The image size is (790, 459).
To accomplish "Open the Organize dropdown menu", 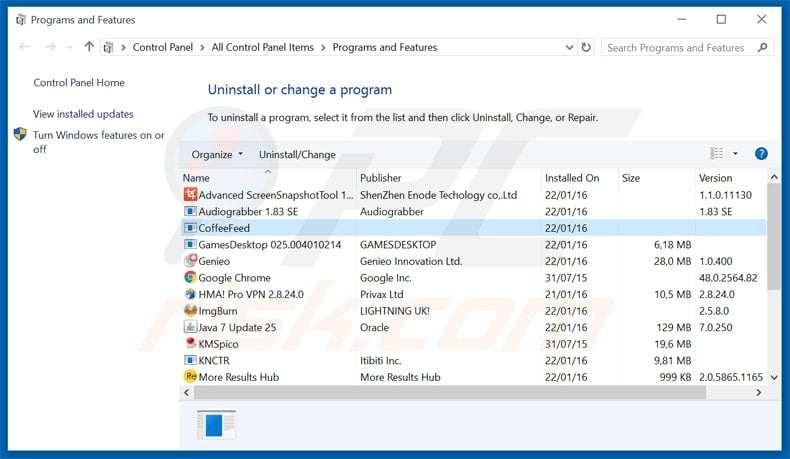I will (x=217, y=154).
